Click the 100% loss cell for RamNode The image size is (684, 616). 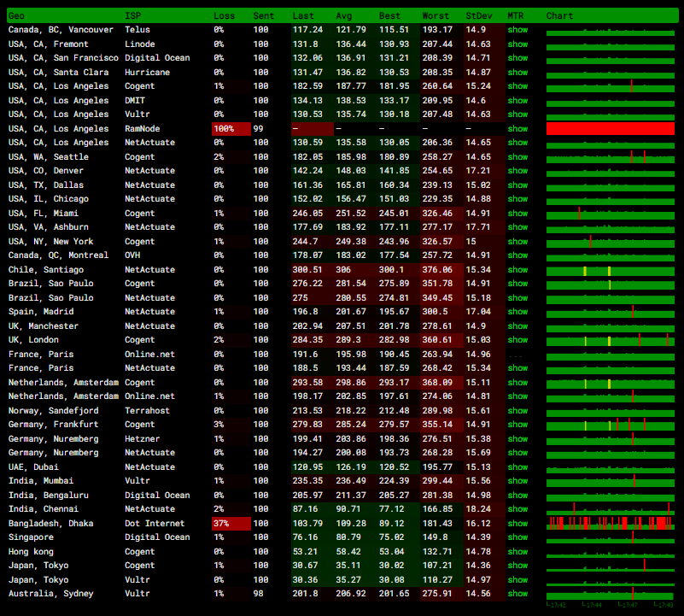click(231, 129)
